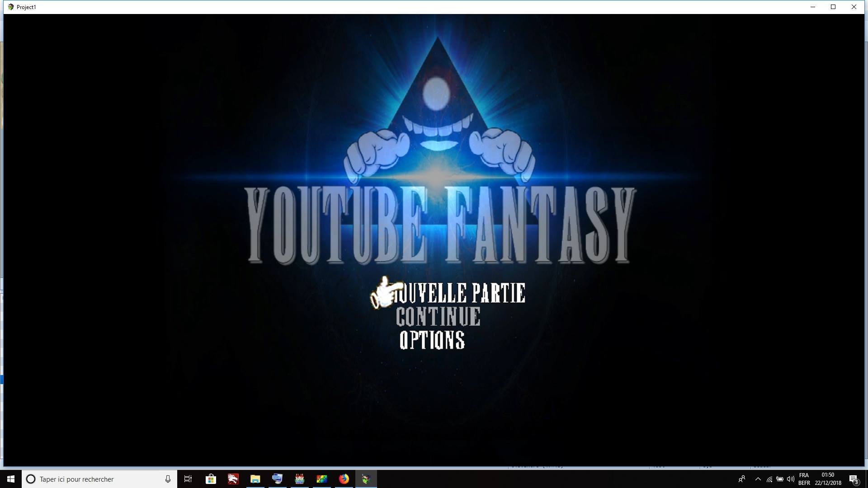Launch Microsoft Store from the taskbar
This screenshot has width=868, height=488.
[211, 479]
